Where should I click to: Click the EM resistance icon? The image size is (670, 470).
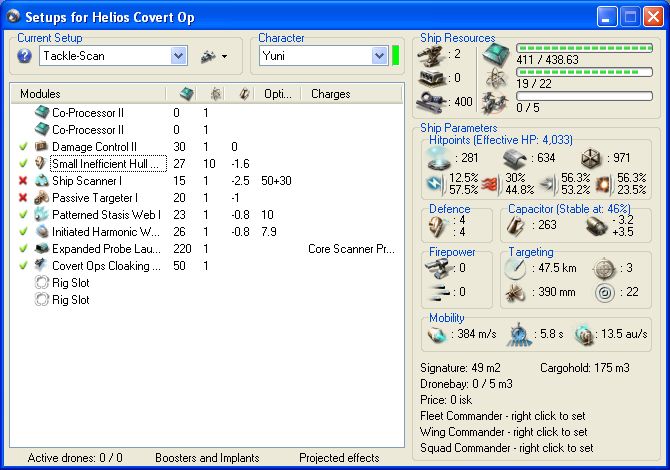point(435,184)
